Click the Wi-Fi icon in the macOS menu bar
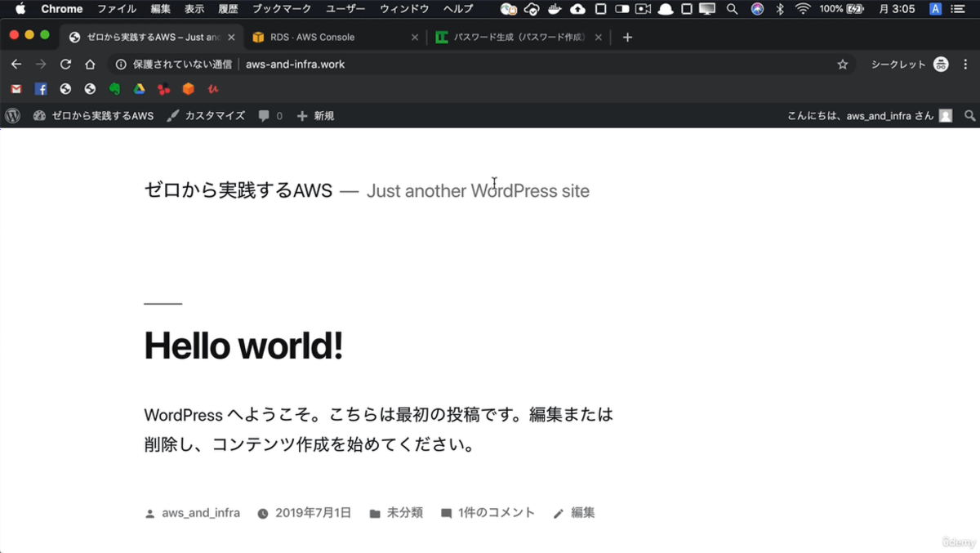The width and height of the screenshot is (980, 553). (803, 9)
